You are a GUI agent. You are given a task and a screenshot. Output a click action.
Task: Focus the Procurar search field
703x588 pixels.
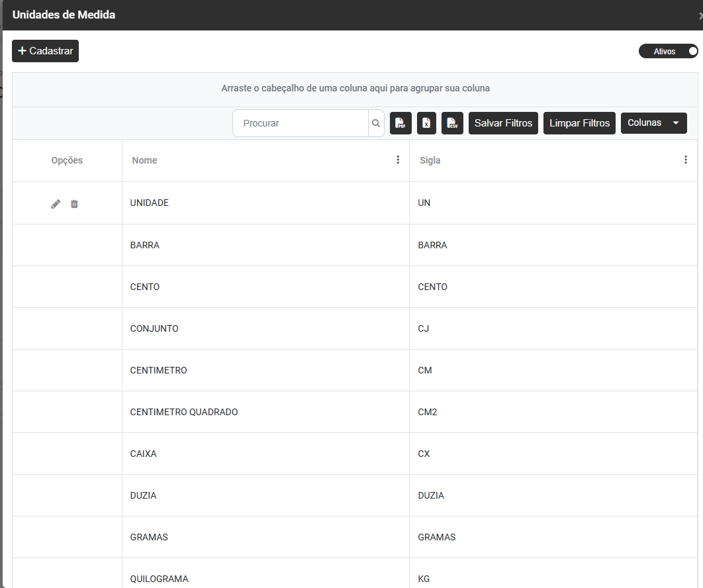pos(301,123)
